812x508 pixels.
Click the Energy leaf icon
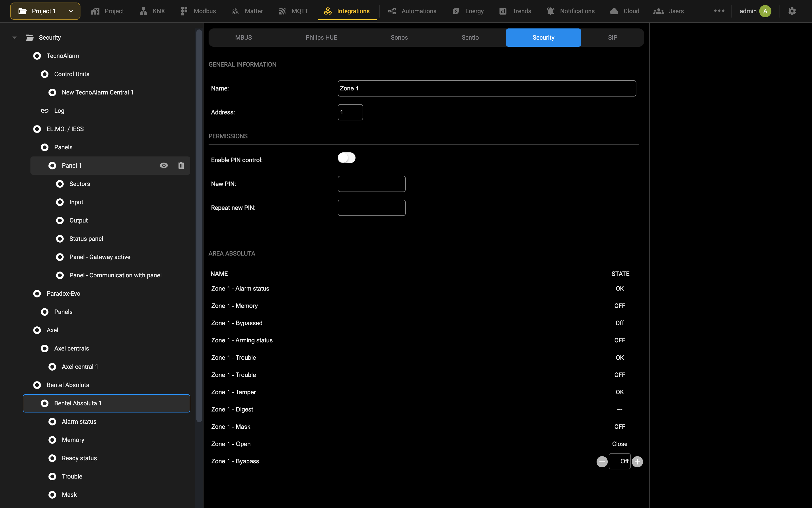click(456, 11)
